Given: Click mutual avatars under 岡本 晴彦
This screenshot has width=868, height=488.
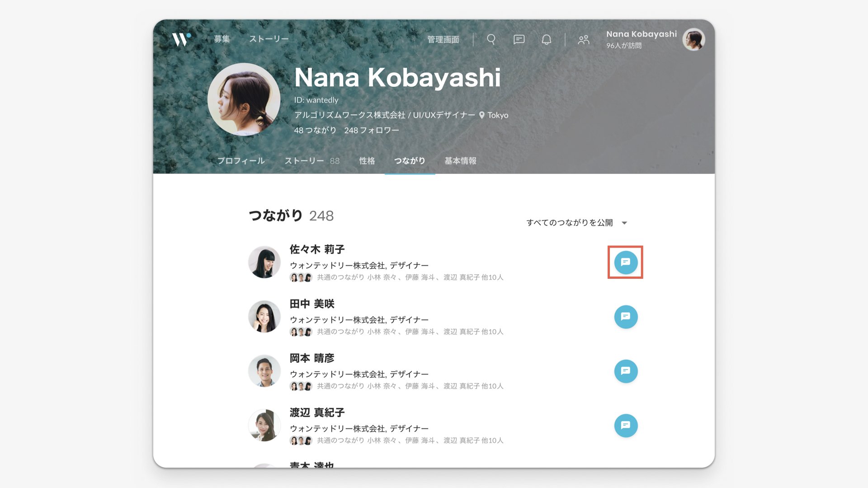Looking at the screenshot, I should click(x=301, y=386).
